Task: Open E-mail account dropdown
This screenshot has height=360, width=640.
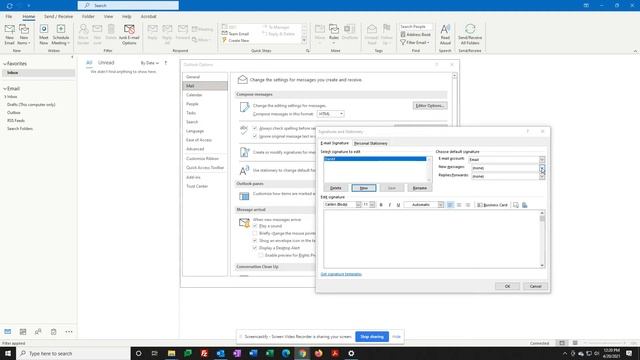Action: tap(542, 160)
